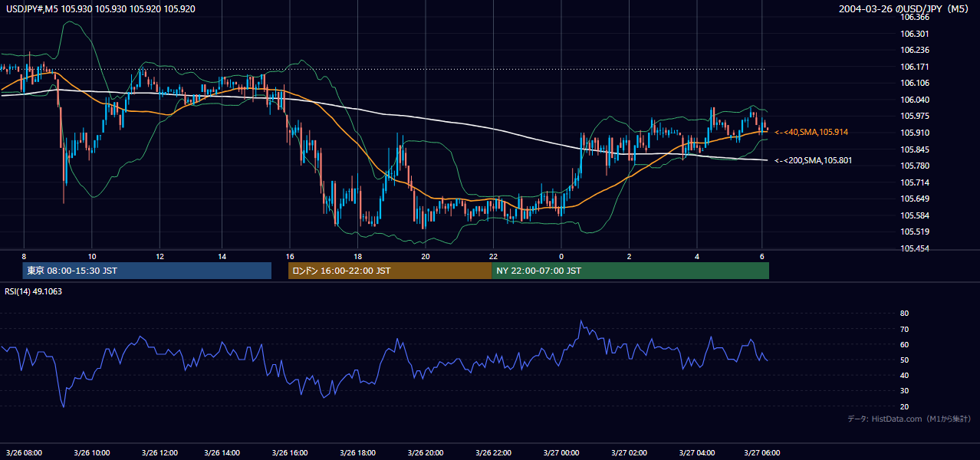Click RSI scale value 50

(x=904, y=360)
